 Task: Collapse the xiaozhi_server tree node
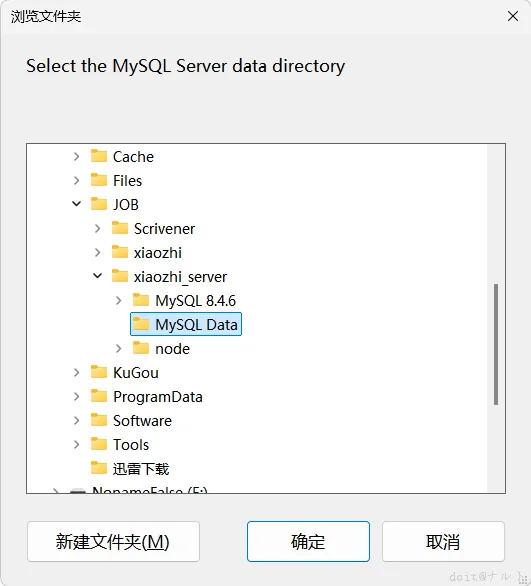pos(98,276)
